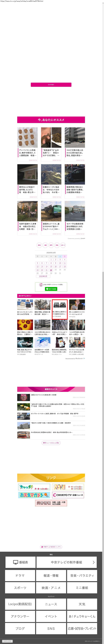Open the "金魚の町" 新種の金魚 news item

[x=51, y=407]
